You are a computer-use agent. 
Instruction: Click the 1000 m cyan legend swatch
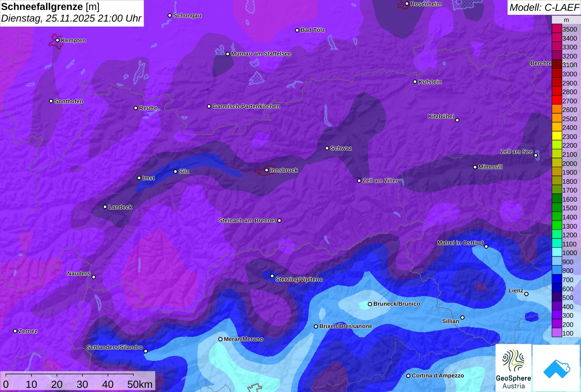click(x=557, y=253)
